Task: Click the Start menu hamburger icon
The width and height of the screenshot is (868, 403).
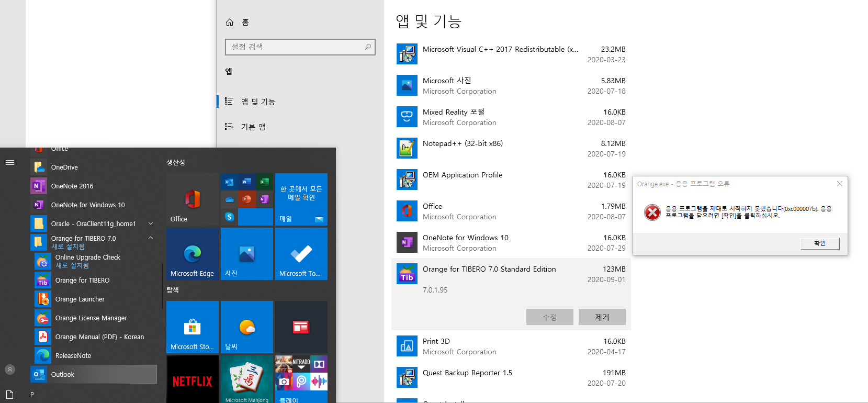Action: point(10,163)
